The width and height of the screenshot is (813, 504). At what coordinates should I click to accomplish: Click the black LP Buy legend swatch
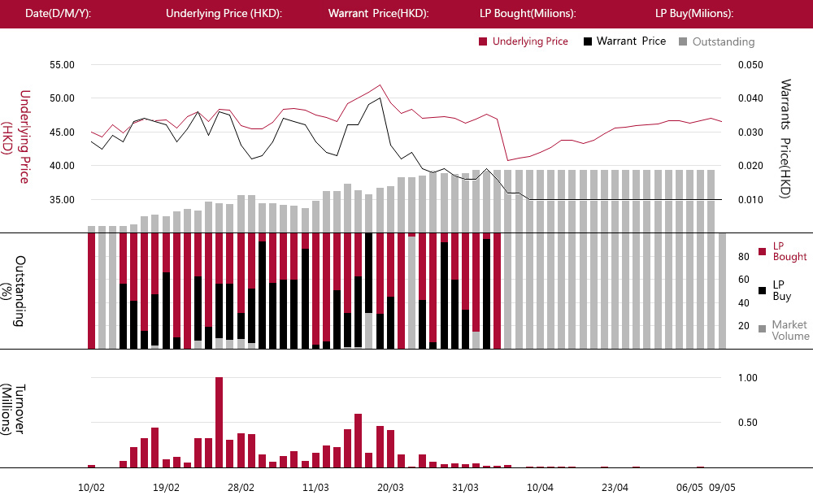[x=763, y=290]
